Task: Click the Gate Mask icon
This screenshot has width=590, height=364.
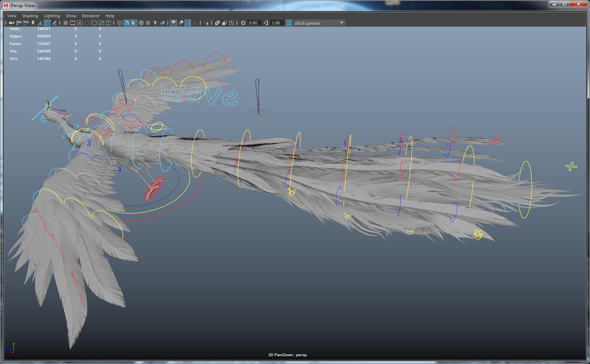Action: (x=87, y=23)
